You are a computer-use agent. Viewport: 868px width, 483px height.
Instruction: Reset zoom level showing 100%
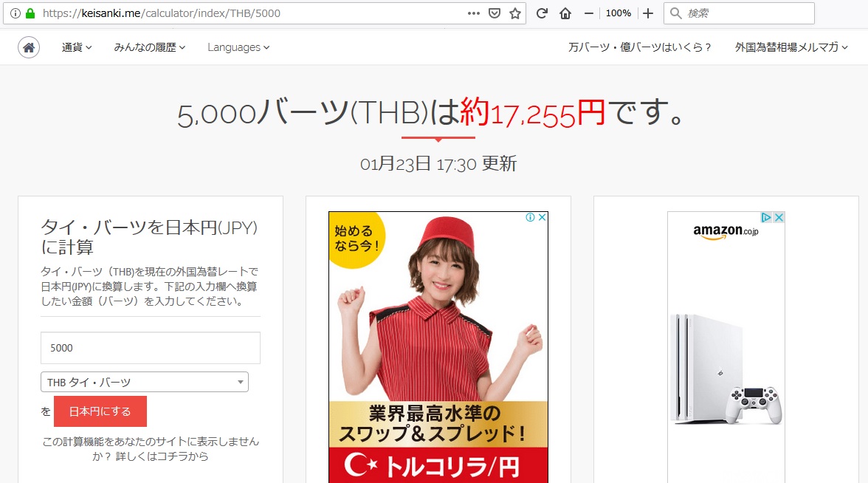coord(619,13)
